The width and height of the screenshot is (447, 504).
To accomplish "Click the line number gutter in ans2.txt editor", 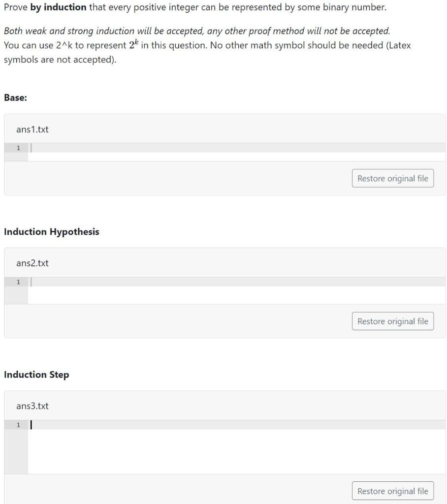I will point(18,282).
